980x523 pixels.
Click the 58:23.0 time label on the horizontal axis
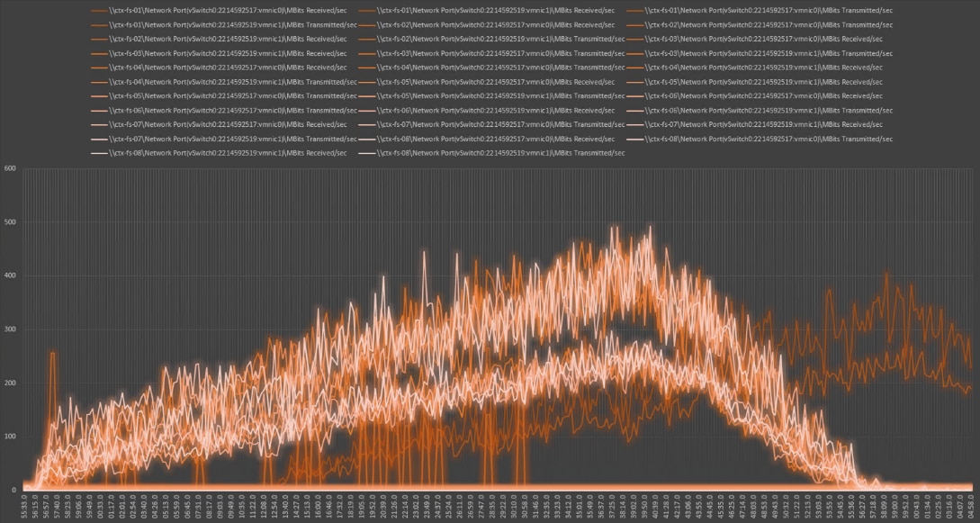click(x=68, y=506)
